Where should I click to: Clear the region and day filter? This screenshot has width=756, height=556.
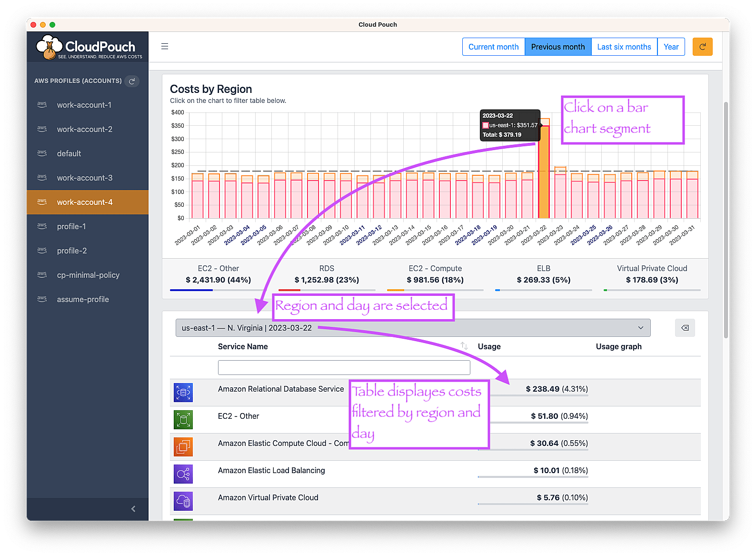685,328
